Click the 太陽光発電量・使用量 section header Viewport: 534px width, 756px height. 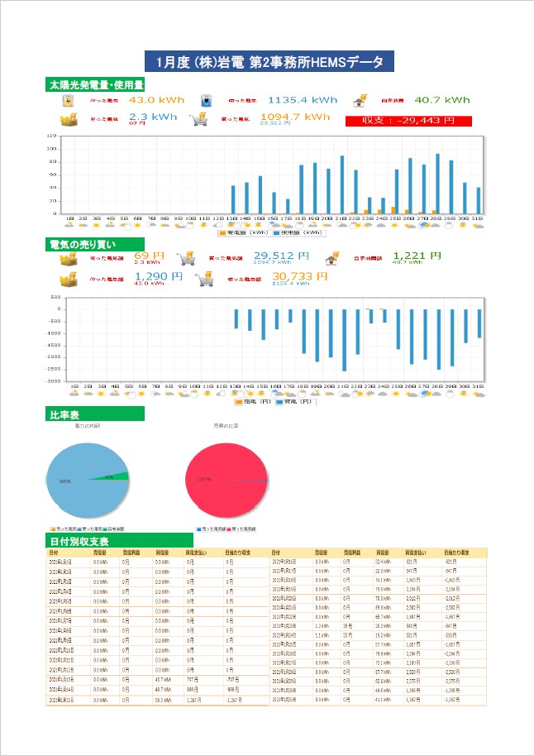pos(96,84)
